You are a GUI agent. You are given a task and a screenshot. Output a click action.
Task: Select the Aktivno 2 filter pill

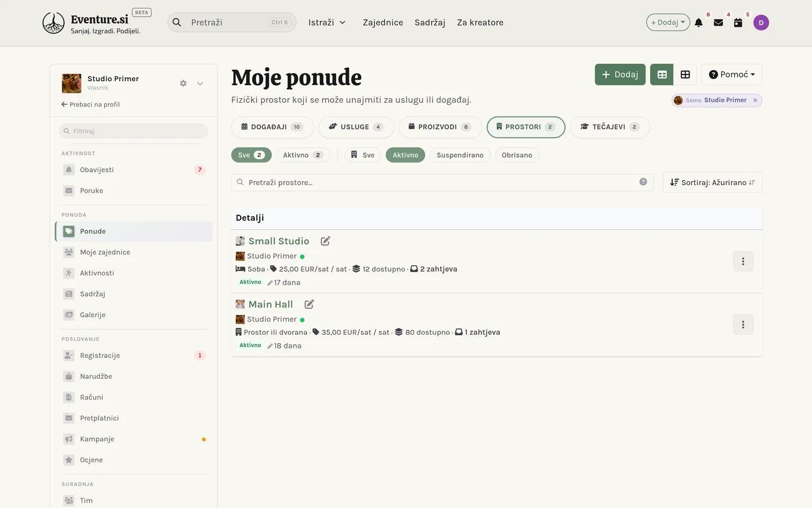click(303, 155)
